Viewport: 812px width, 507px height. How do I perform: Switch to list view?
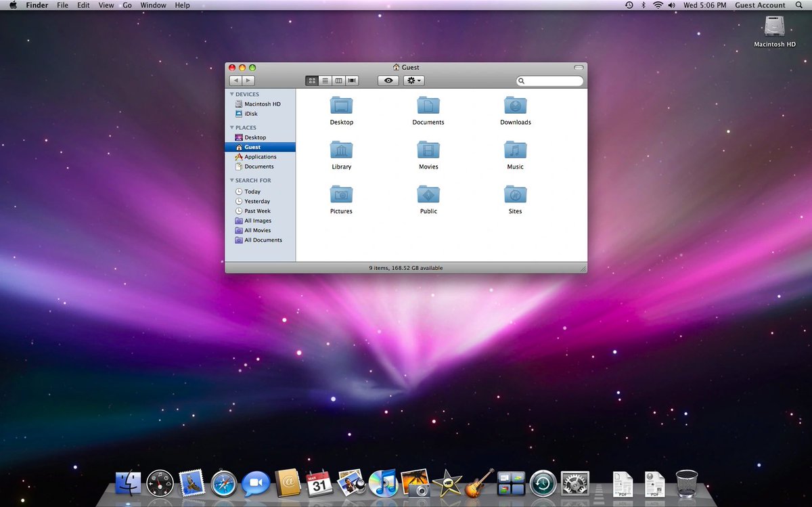tap(325, 81)
